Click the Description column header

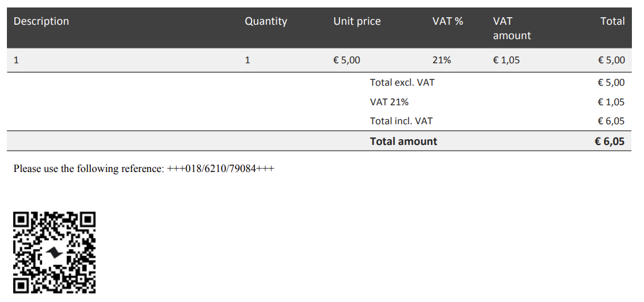click(41, 21)
